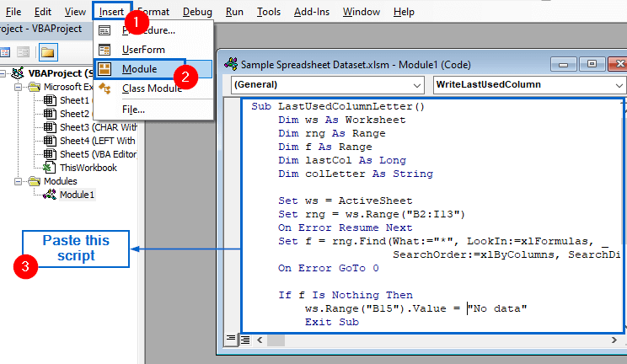Select Sheet5 (VBA Editor) in tree

pyautogui.click(x=98, y=154)
